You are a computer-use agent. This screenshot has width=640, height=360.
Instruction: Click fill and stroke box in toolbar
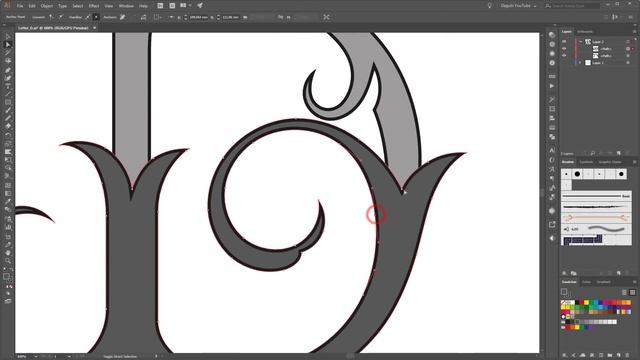point(7,277)
